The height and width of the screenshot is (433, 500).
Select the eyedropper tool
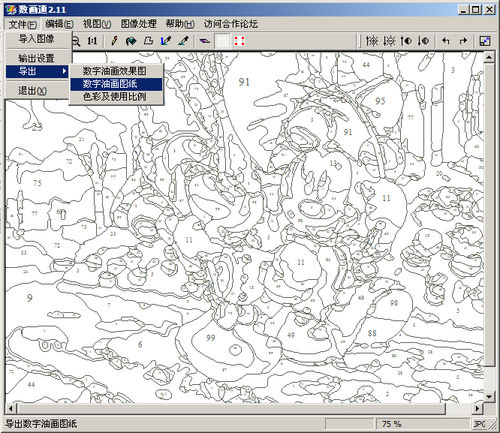[183, 41]
